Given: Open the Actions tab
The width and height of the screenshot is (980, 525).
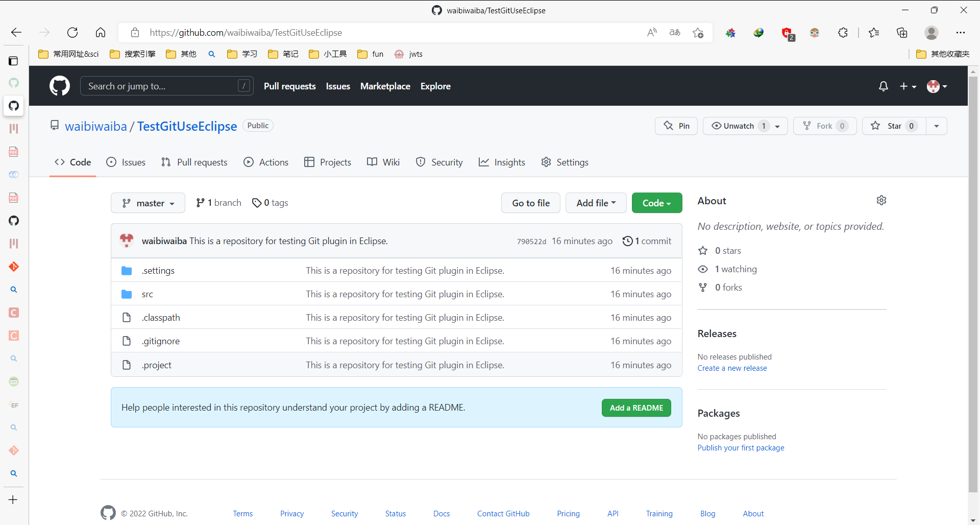Looking at the screenshot, I should [x=266, y=162].
